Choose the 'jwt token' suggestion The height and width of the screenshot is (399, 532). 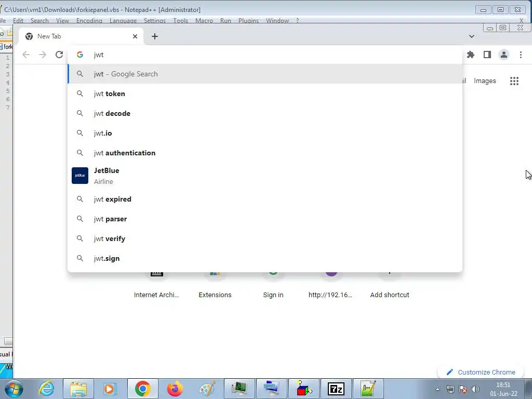pos(264,94)
